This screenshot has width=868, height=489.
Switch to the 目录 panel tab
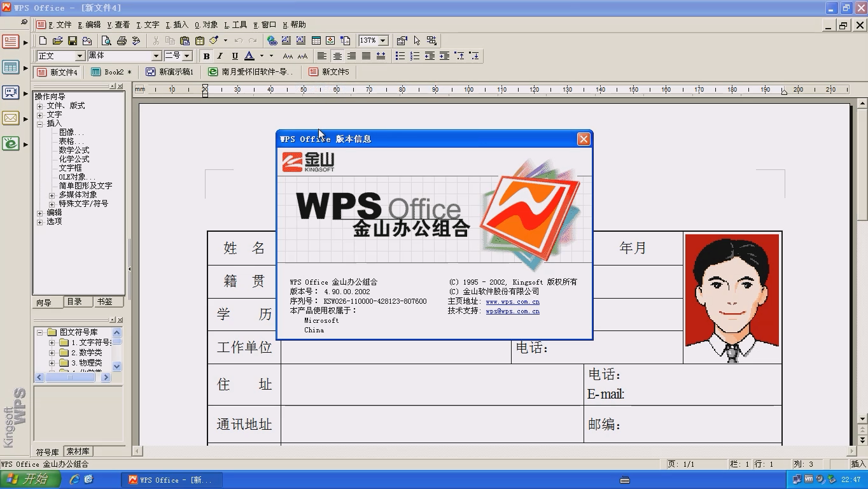tap(75, 302)
